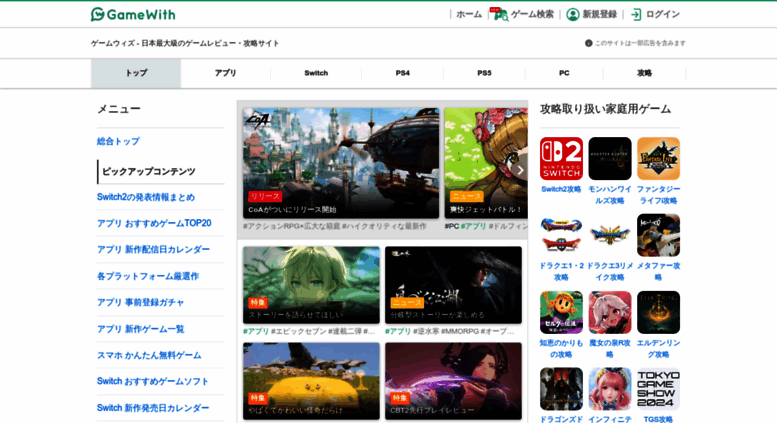Screen dimensions: 777x423
Task: Click the ゲーム検索 text link
Action: tap(532, 14)
